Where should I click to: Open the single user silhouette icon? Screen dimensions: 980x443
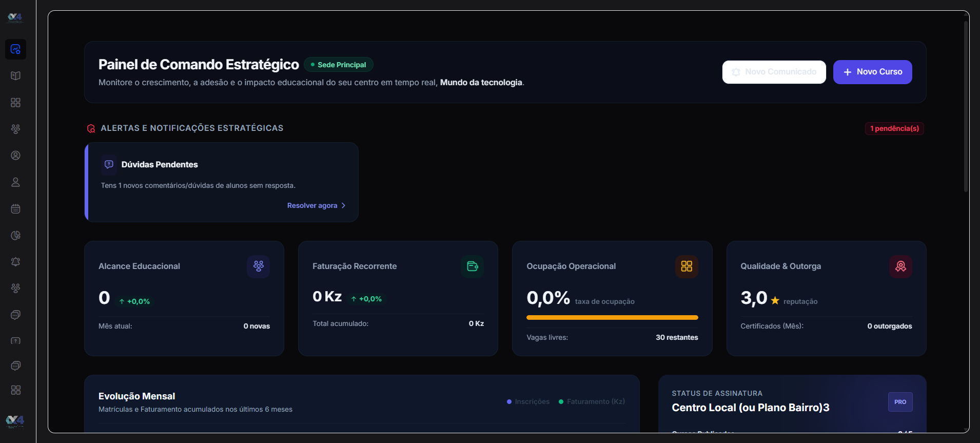pyautogui.click(x=15, y=182)
